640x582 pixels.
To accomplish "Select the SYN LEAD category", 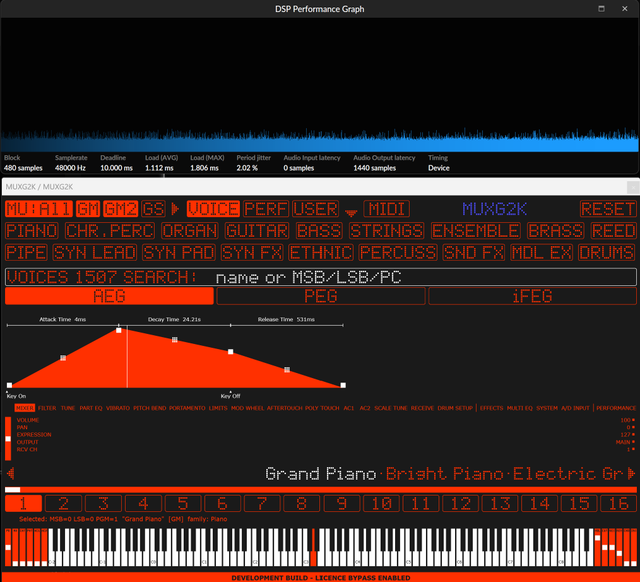I will coord(95,252).
